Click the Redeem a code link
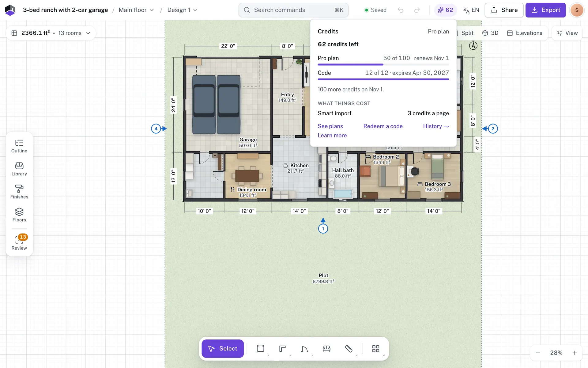 coord(383,126)
